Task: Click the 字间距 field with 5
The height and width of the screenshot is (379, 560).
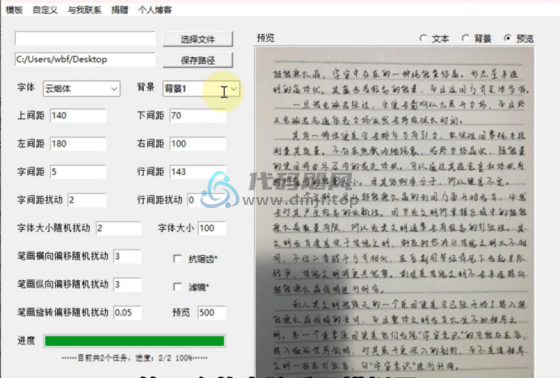Action: point(78,172)
